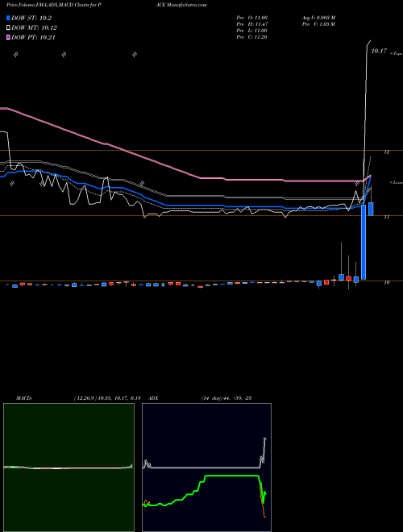The image size is (403, 532).
Task: Click the 'Pre O: 11.00' value
Action: tap(251, 18)
